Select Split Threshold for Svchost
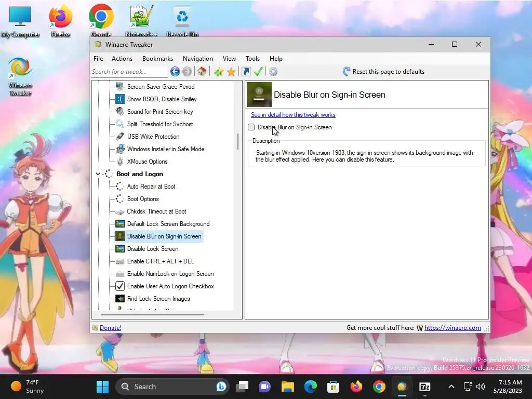 [x=160, y=124]
